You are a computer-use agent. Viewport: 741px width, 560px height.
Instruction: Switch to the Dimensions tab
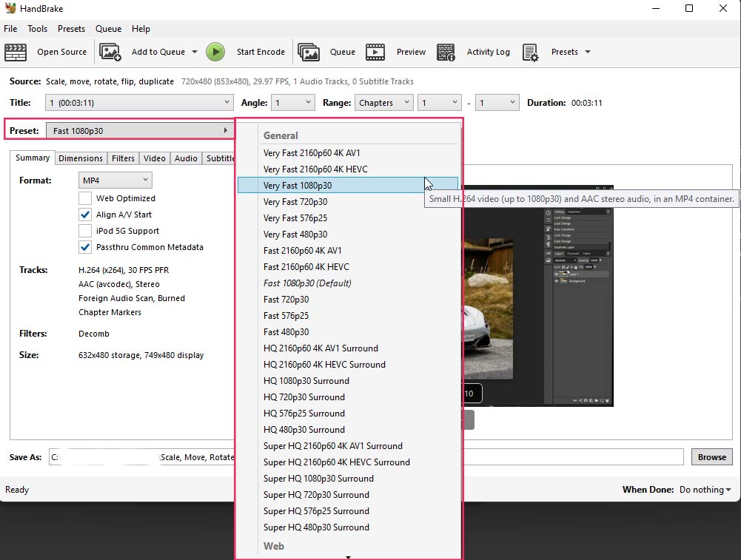pos(81,158)
